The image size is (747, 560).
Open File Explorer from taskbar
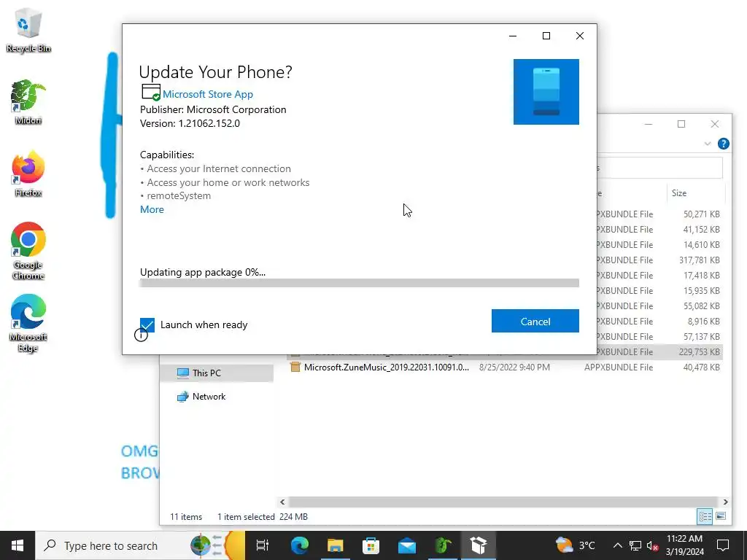tap(336, 545)
